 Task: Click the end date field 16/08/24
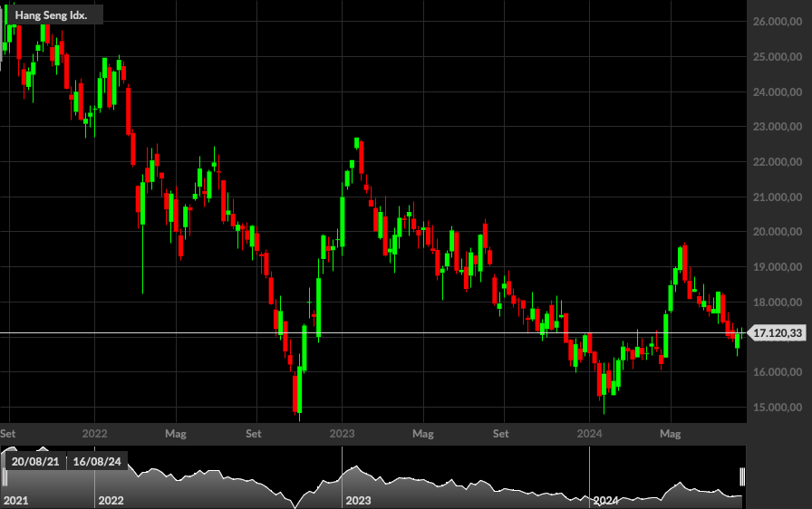pos(97,461)
